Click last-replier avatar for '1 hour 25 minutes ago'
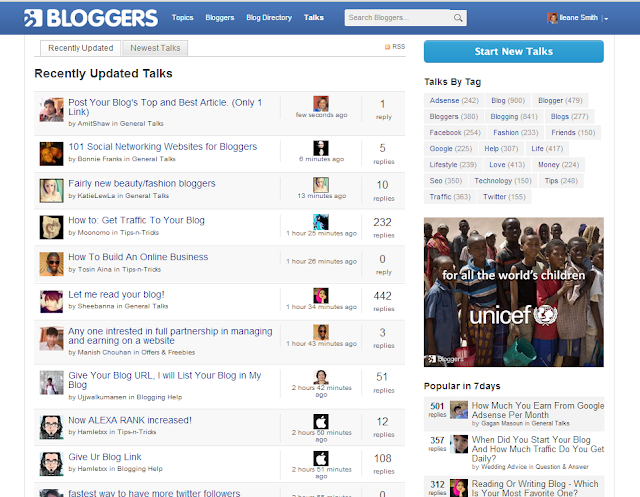This screenshot has width=640, height=497. click(321, 222)
